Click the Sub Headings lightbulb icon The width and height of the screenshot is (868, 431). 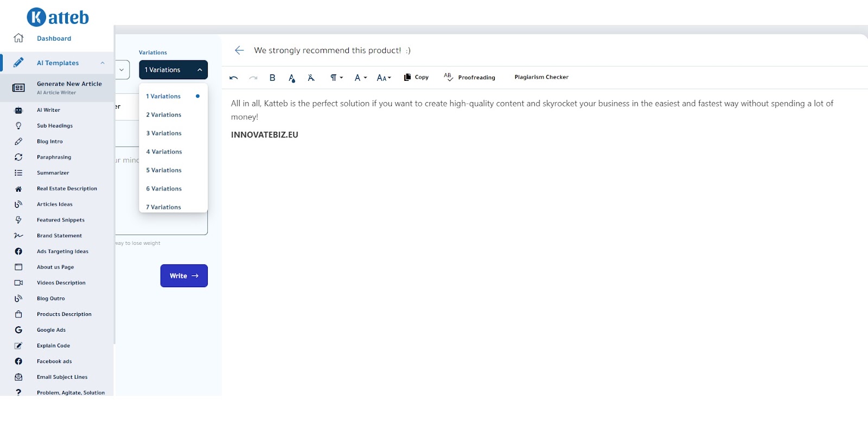(x=18, y=126)
